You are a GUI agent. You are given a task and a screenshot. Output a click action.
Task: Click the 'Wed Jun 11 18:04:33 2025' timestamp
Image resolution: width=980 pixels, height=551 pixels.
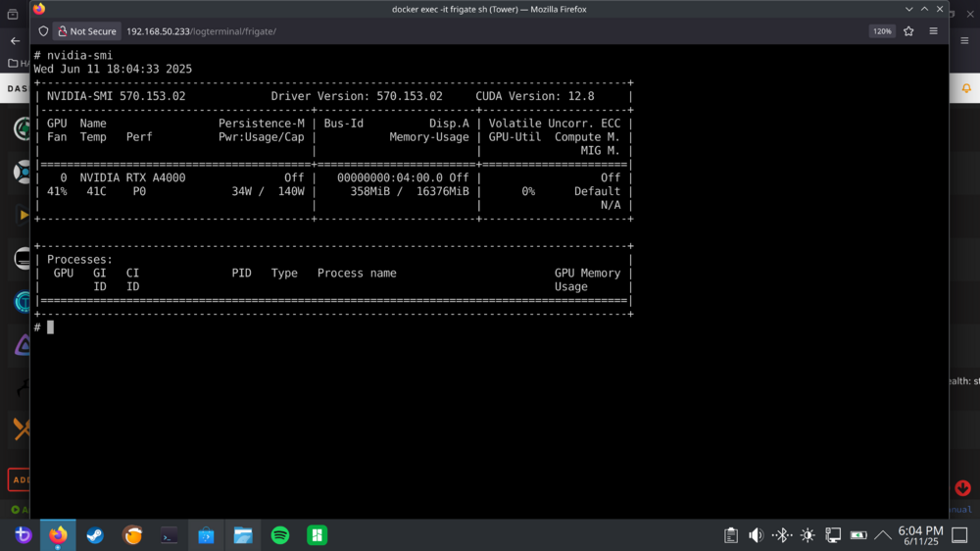pos(113,69)
